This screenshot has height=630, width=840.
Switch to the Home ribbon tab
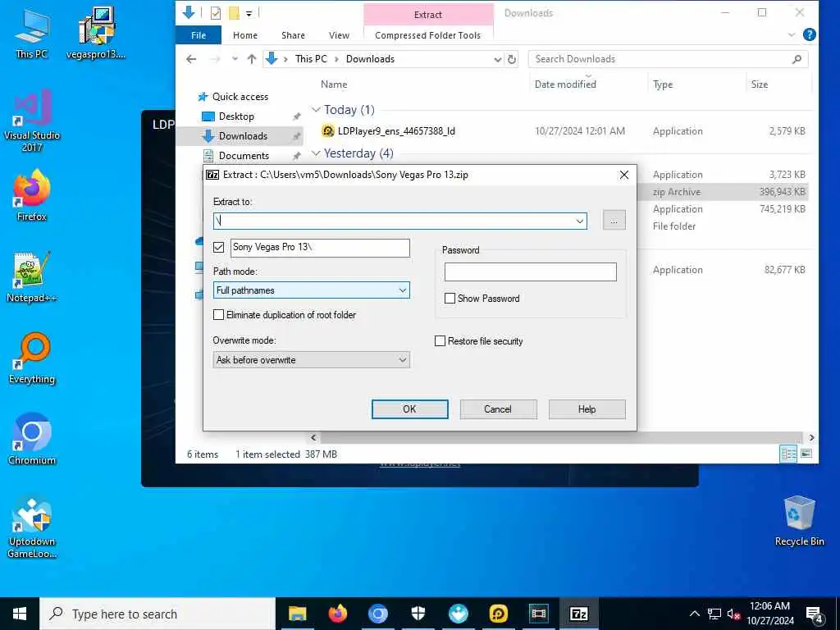244,35
